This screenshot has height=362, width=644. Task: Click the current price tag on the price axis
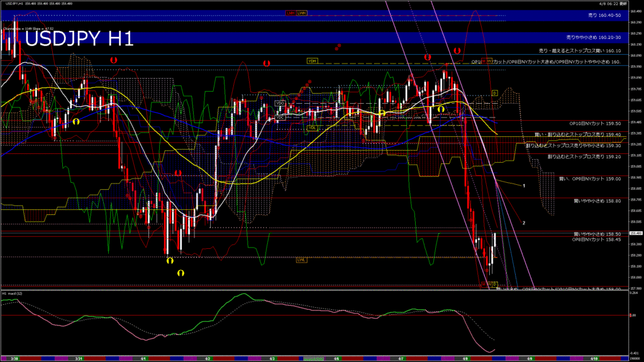(635, 233)
